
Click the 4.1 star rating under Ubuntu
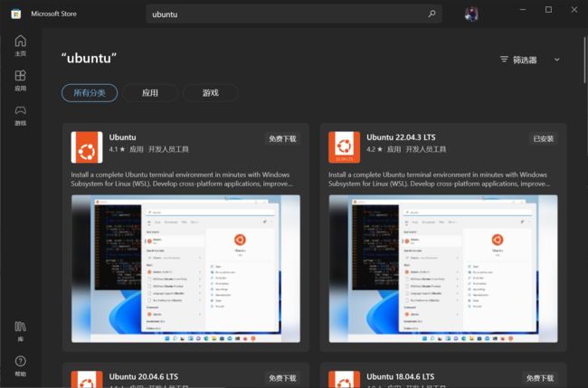click(117, 149)
